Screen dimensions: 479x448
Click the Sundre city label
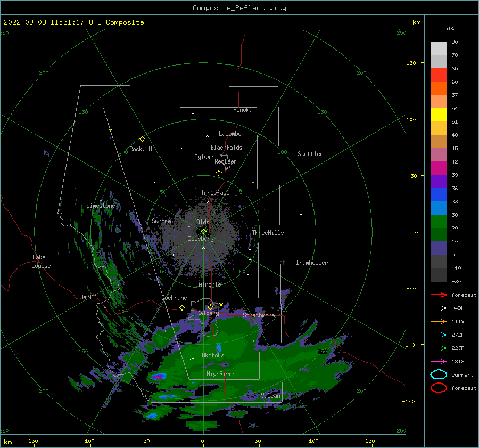pyautogui.click(x=161, y=221)
